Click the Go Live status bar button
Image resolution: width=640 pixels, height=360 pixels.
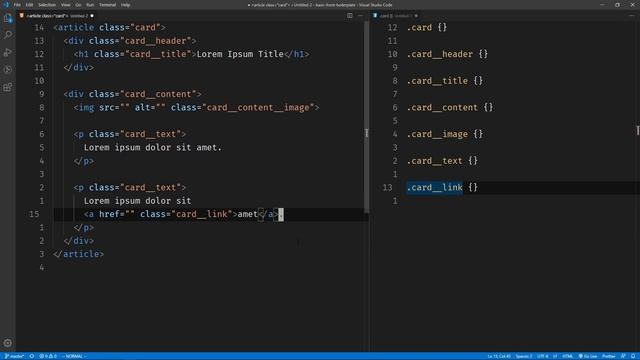588,356
